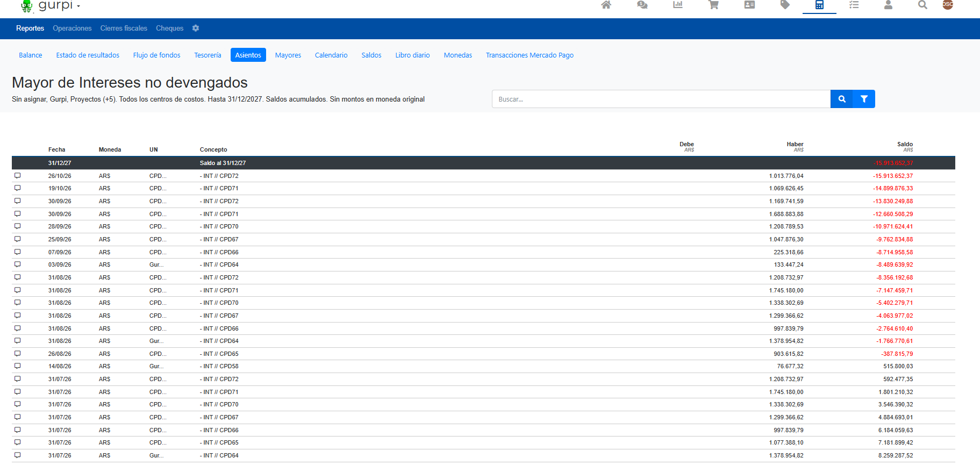This screenshot has width=980, height=465.
Task: Open the user profile silhouette icon
Action: (x=888, y=5)
